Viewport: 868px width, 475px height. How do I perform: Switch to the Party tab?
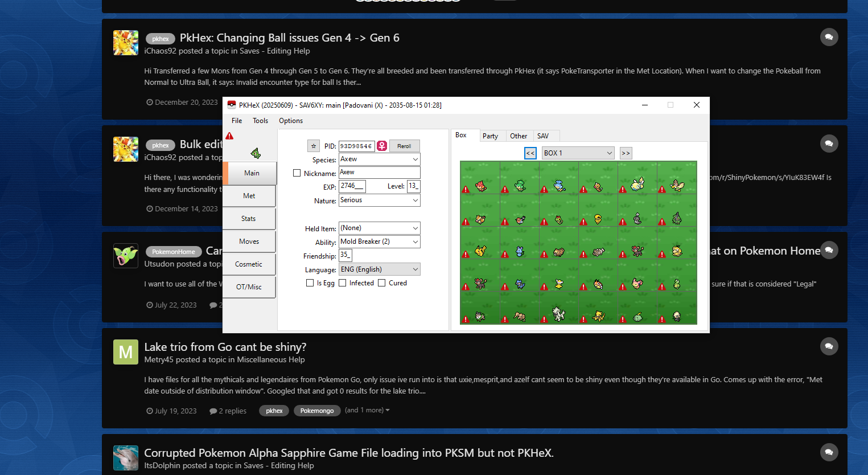point(490,136)
